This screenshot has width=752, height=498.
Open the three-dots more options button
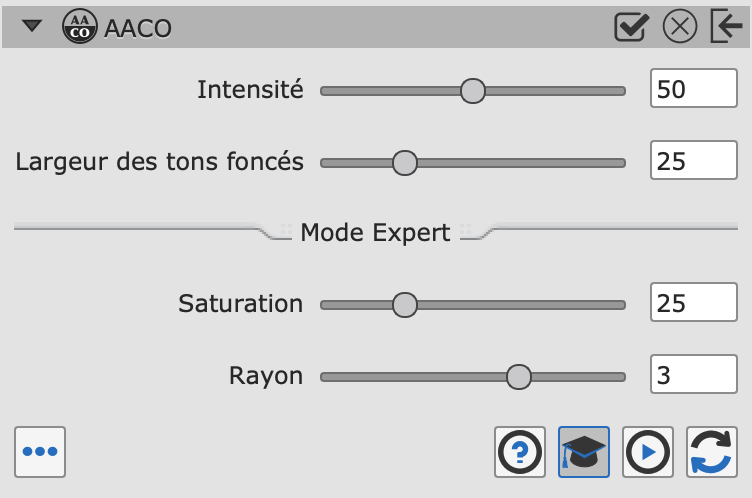click(40, 452)
